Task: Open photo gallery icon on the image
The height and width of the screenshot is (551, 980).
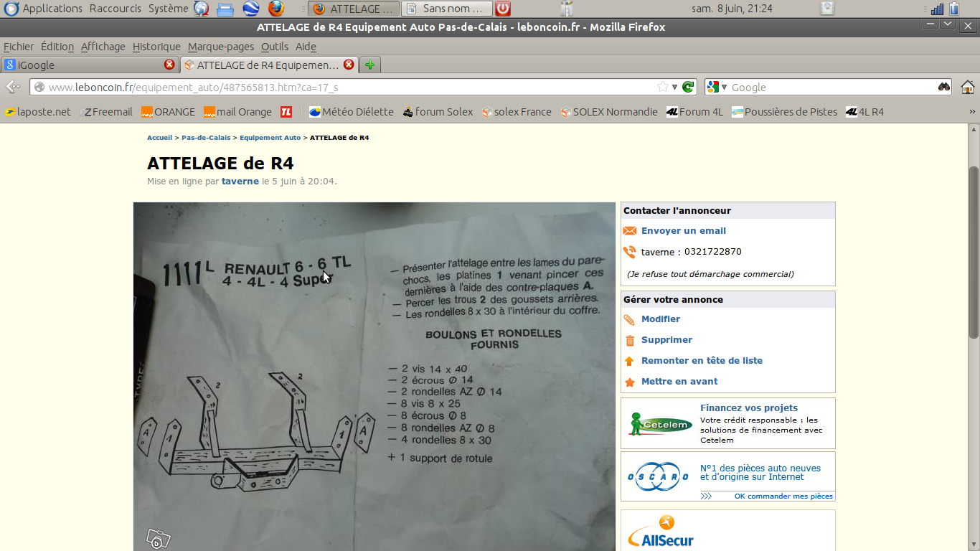Action: (x=159, y=538)
